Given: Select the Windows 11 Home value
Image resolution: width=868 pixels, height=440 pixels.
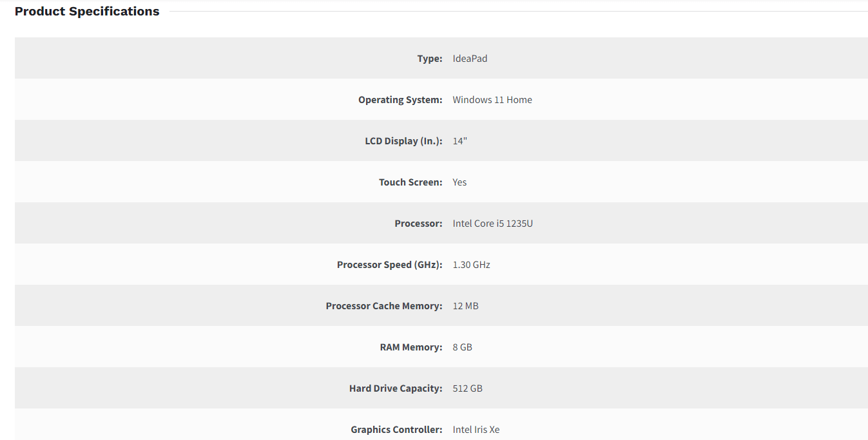Looking at the screenshot, I should [492, 100].
